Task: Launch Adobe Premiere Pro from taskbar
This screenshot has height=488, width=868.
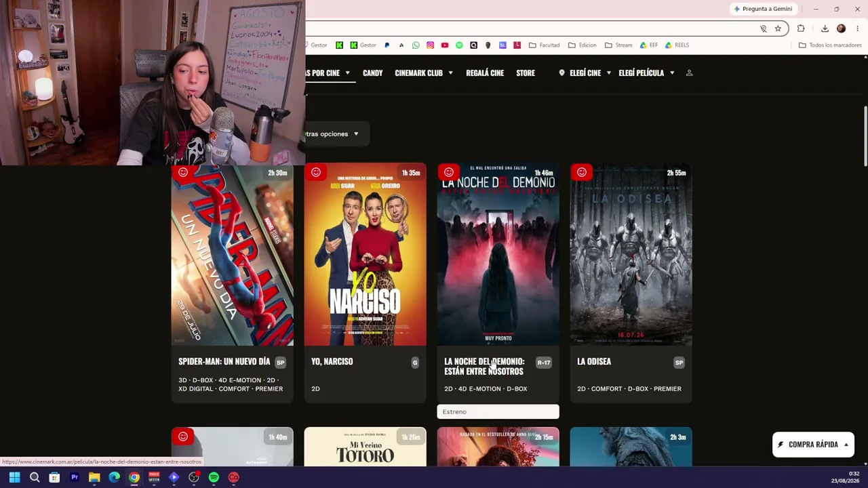Action: [75, 477]
